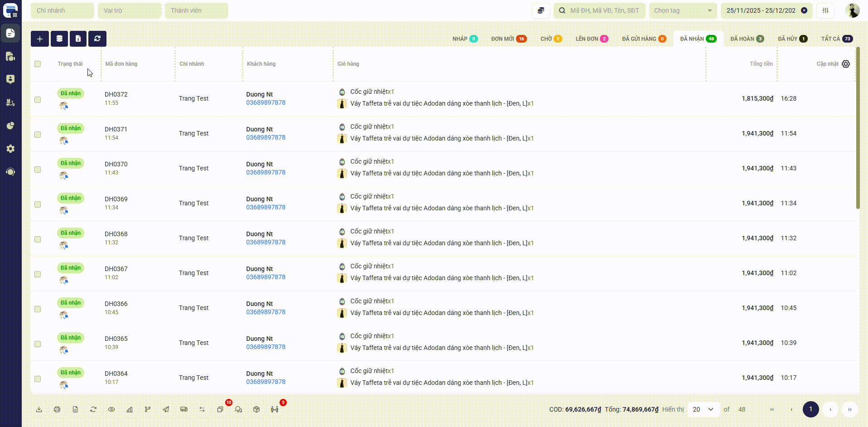Tick the checkbox for order DH0372
The height and width of the screenshot is (427, 868).
[x=38, y=100]
